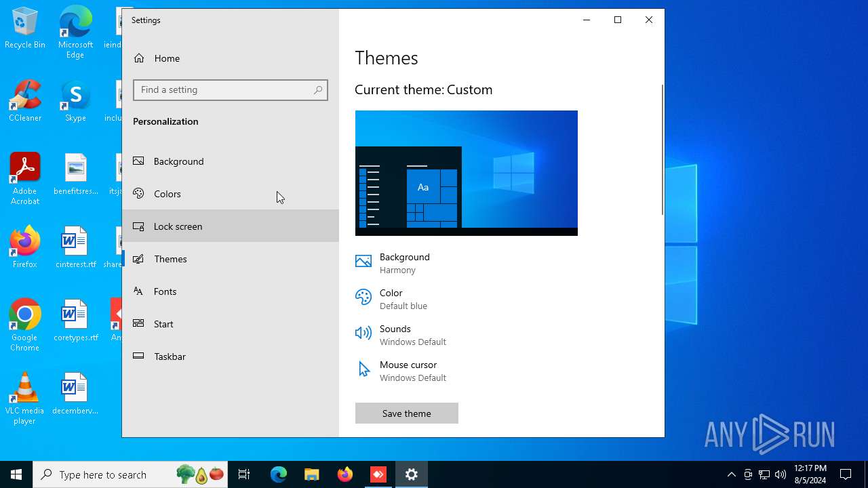Open the Windows Start menu

(x=16, y=474)
